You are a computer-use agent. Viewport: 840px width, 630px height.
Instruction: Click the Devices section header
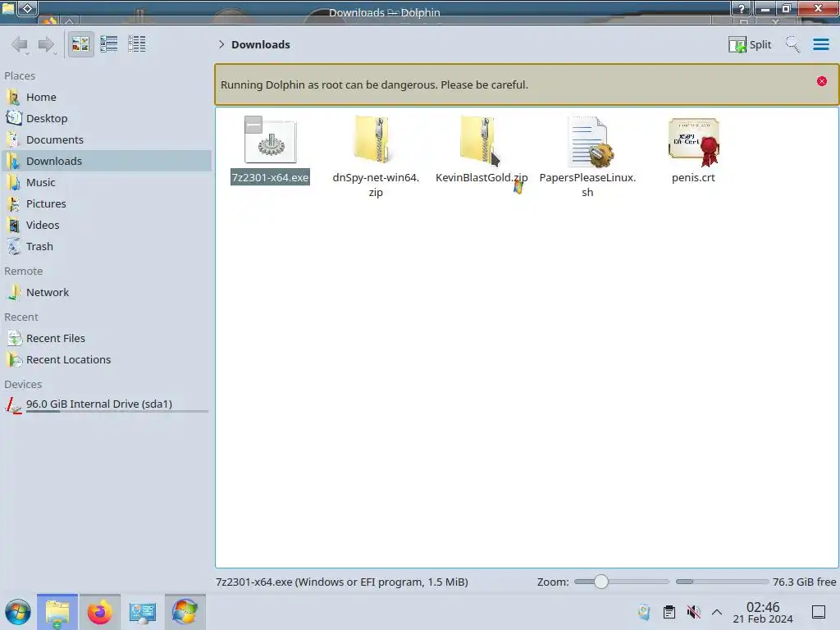tap(23, 385)
